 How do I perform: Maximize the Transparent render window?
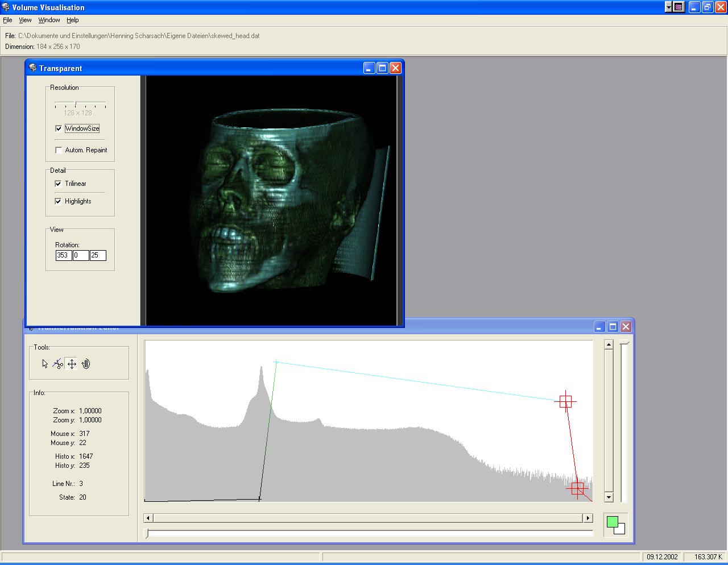[382, 68]
